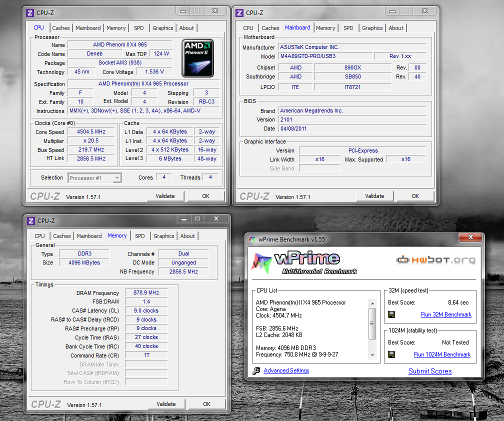
Task: Open Graphics tab in the CPU window
Action: 163,28
